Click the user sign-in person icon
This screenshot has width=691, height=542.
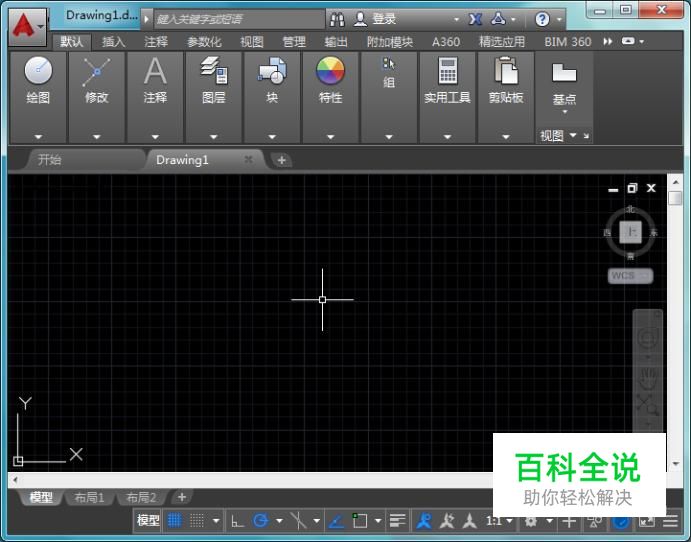(x=360, y=19)
